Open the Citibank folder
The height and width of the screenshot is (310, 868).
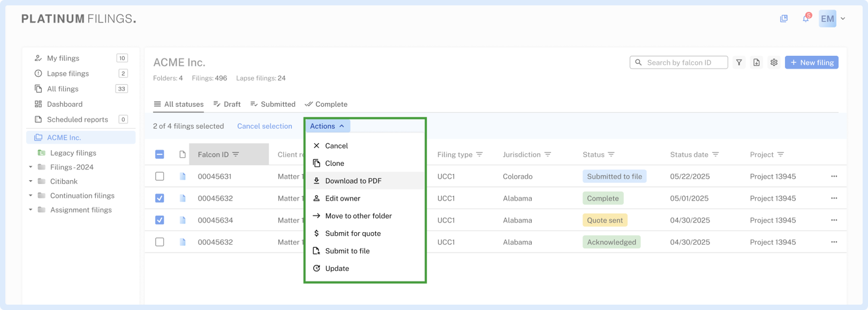point(63,181)
